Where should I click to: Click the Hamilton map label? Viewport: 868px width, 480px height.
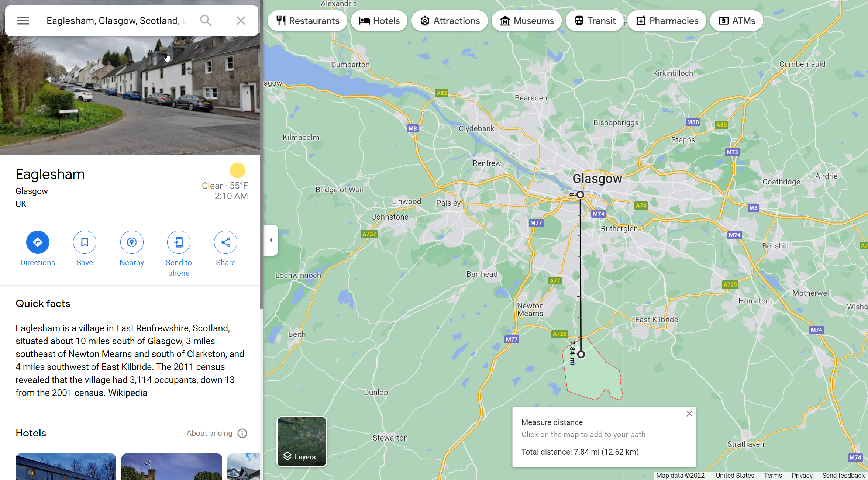[754, 301]
